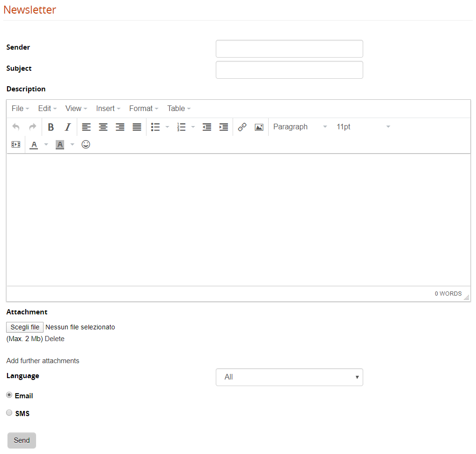This screenshot has height=454, width=476.
Task: Open the text color picker arrow
Action: pyautogui.click(x=46, y=144)
